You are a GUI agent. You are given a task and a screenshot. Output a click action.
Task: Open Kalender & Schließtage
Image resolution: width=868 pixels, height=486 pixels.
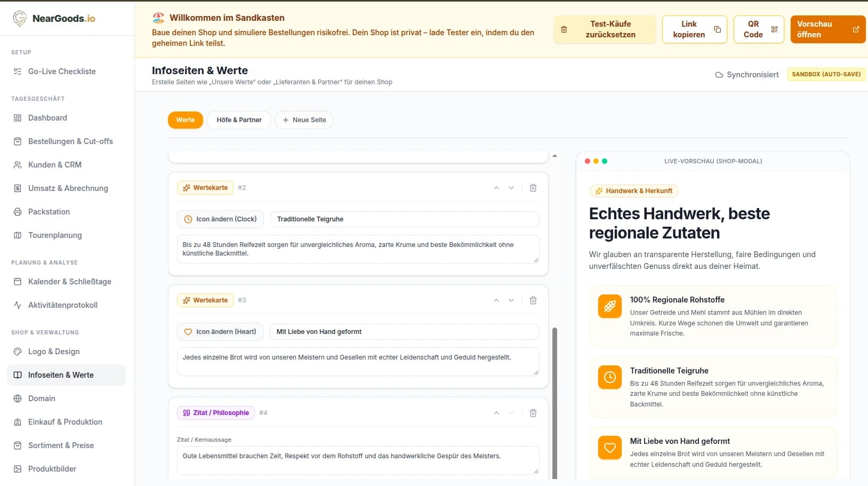tap(67, 282)
